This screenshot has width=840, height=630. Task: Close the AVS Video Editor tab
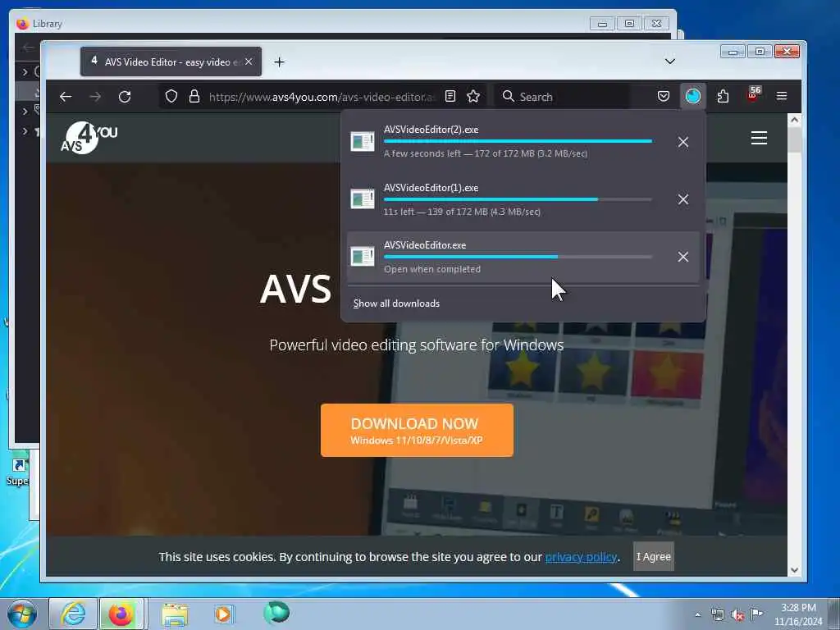[249, 62]
